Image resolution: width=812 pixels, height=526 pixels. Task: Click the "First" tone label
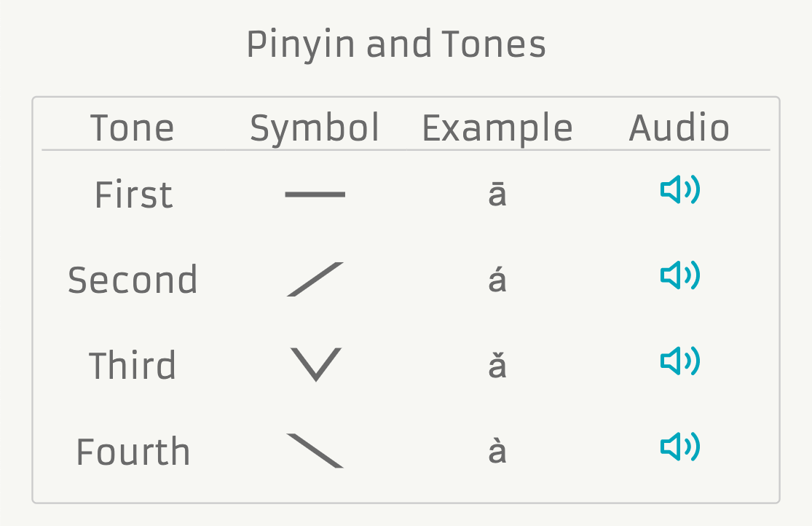[133, 195]
